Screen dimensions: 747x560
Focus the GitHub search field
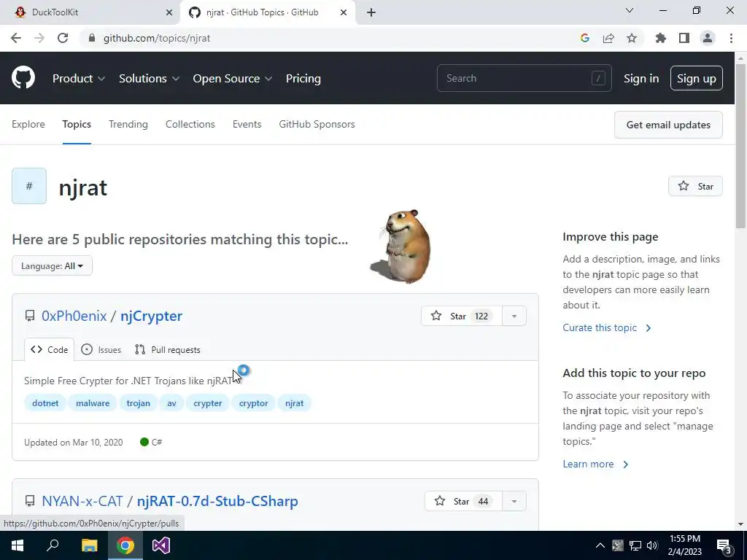click(524, 78)
